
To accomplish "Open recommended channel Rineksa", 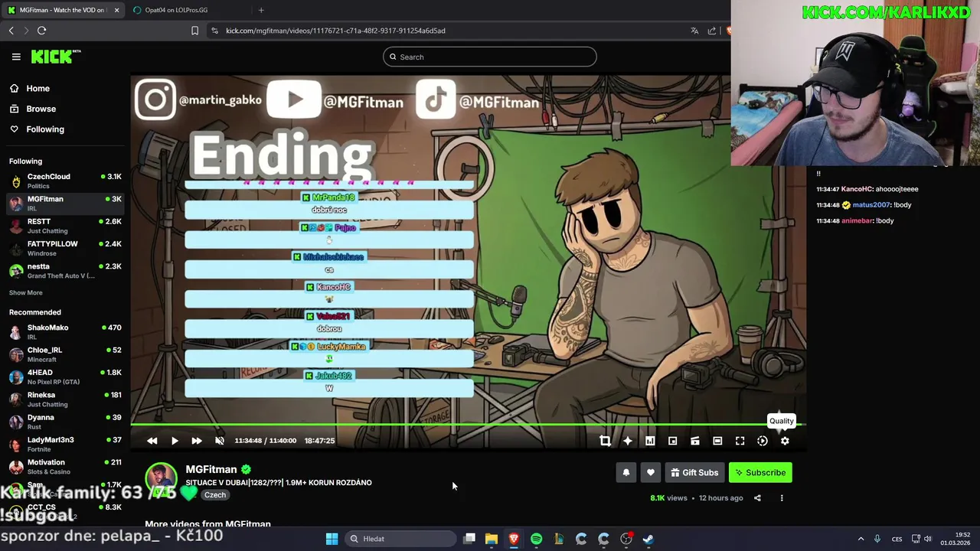I will click(65, 399).
